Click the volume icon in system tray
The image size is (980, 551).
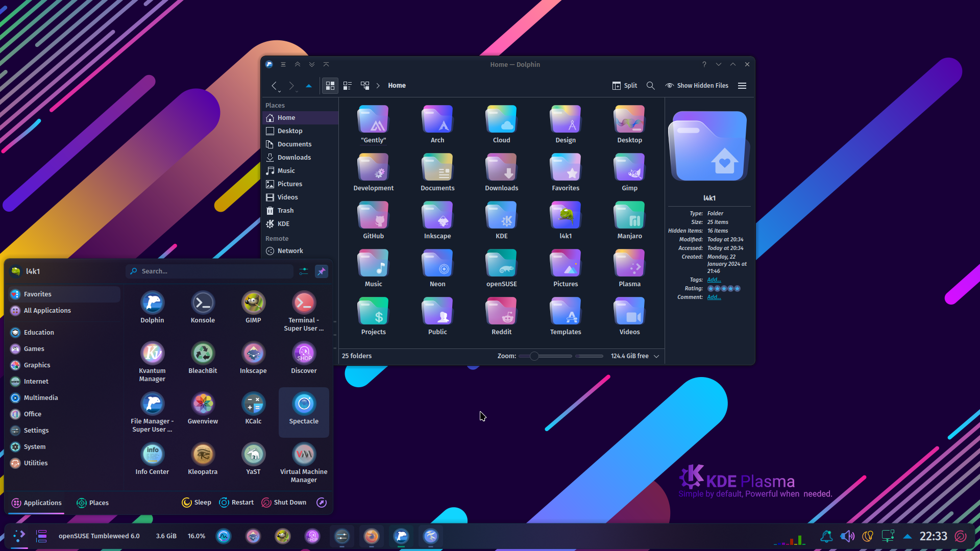click(x=847, y=536)
